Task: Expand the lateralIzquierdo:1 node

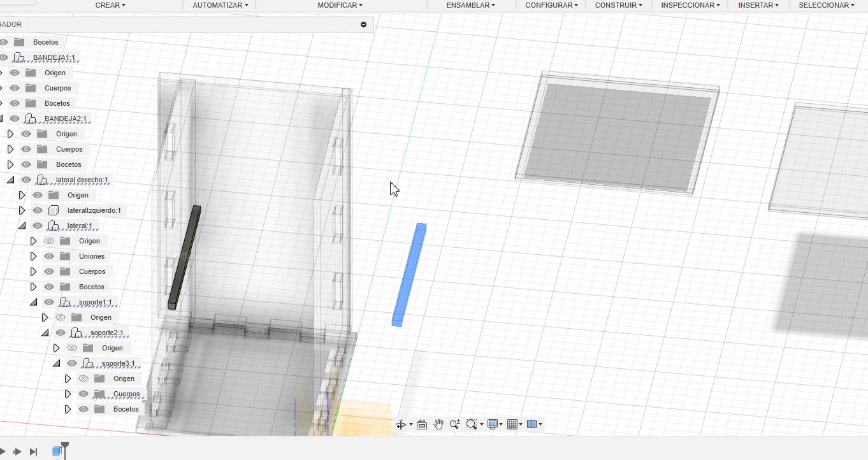Action: pos(22,210)
